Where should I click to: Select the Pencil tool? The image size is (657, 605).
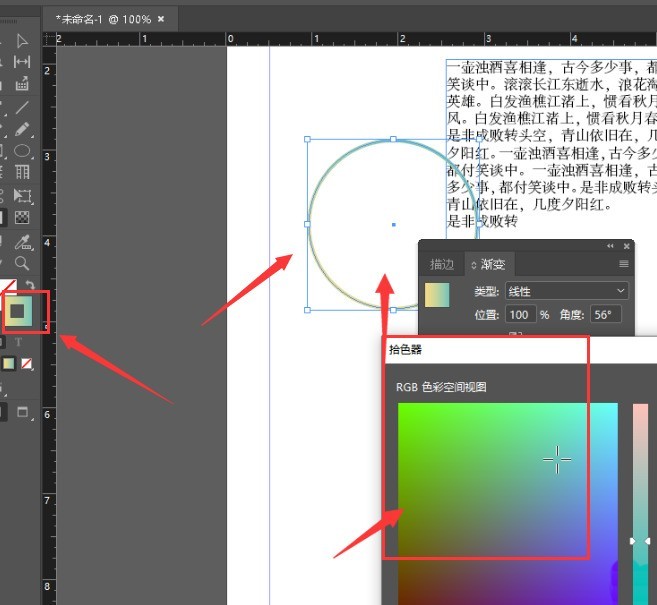pyautogui.click(x=22, y=130)
